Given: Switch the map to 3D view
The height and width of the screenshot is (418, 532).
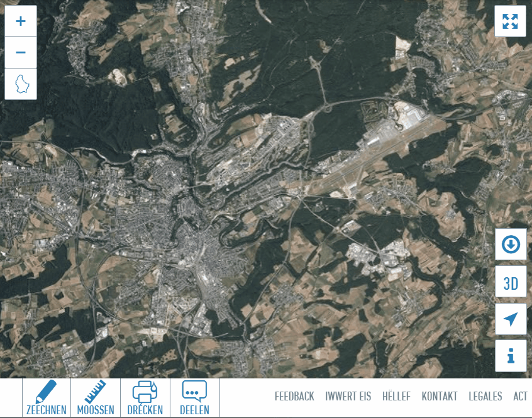Looking at the screenshot, I should point(511,282).
